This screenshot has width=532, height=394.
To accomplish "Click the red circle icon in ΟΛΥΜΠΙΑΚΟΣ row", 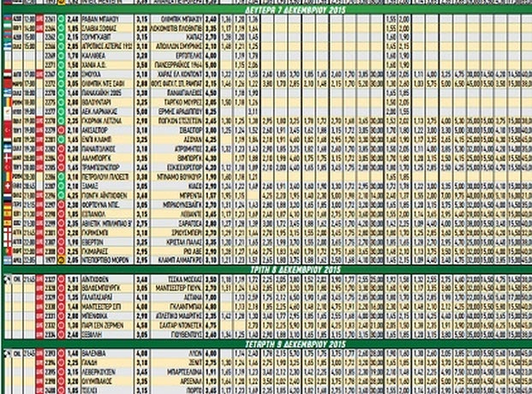I will (x=61, y=381).
